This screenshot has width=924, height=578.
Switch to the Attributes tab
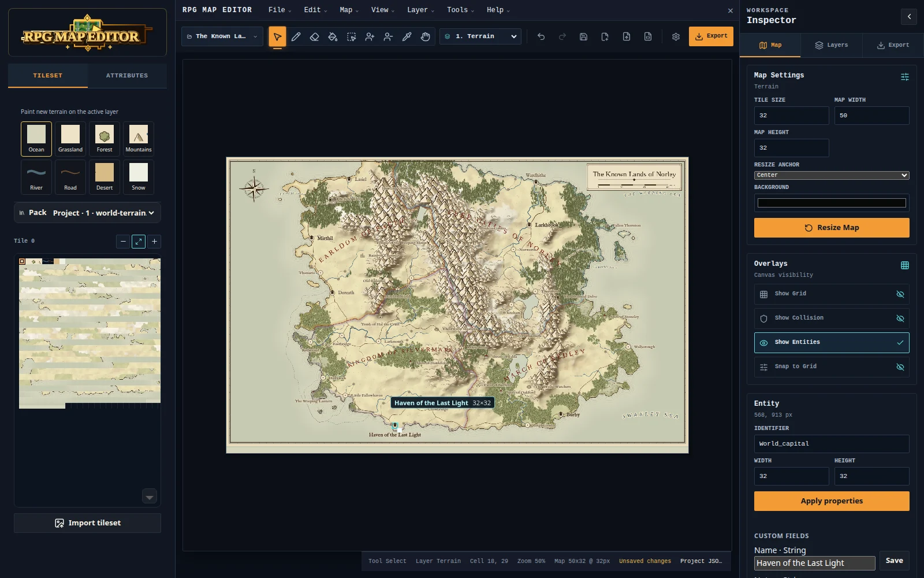click(127, 76)
